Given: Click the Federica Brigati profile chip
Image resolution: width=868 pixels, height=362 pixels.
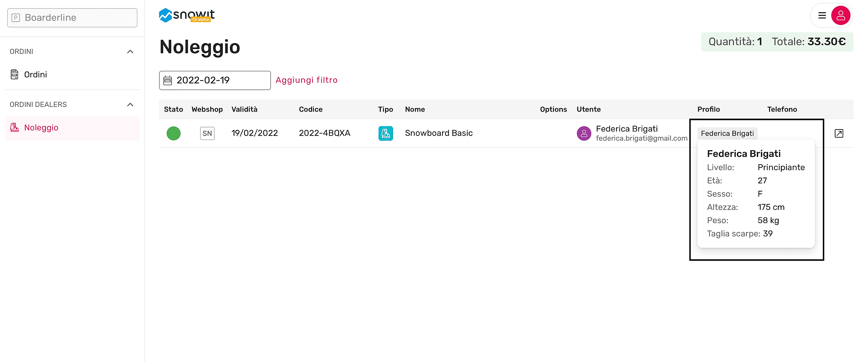Looking at the screenshot, I should coord(727,134).
